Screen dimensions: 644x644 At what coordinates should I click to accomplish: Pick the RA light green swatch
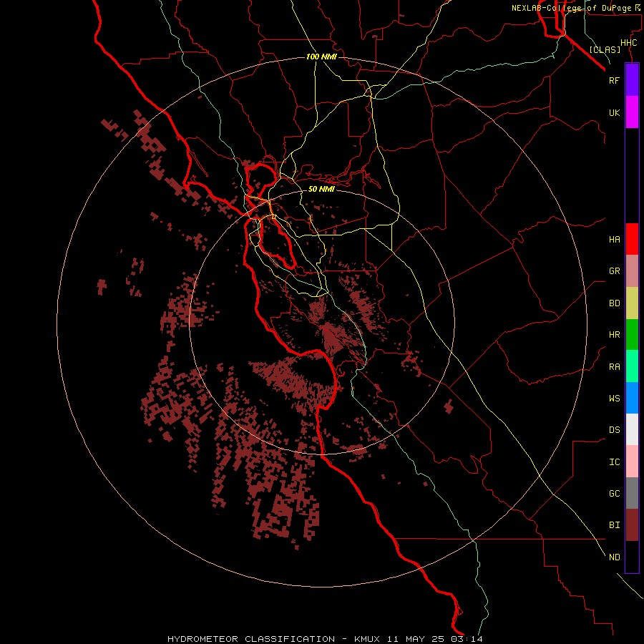(x=632, y=366)
